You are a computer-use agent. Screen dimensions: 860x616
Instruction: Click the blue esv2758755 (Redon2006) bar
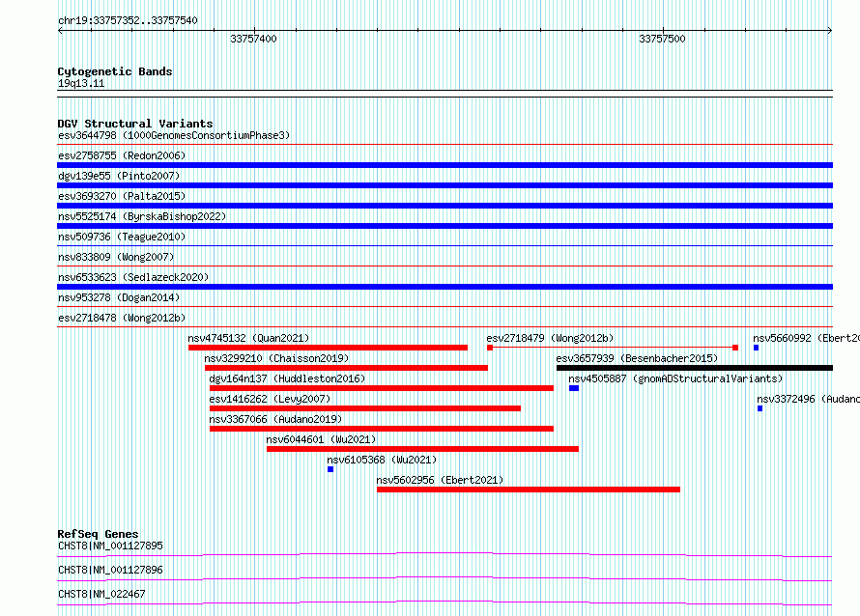(444, 165)
